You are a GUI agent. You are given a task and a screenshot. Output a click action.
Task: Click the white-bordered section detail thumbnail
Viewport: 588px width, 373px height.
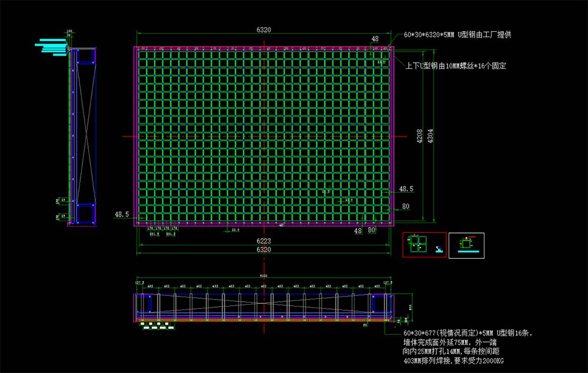[x=466, y=245]
